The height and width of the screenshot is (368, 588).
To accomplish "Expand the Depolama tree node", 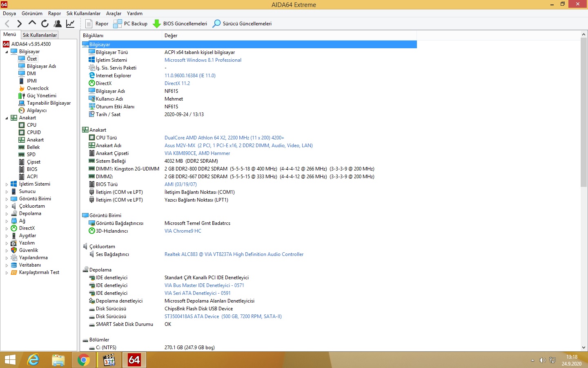I will [7, 214].
